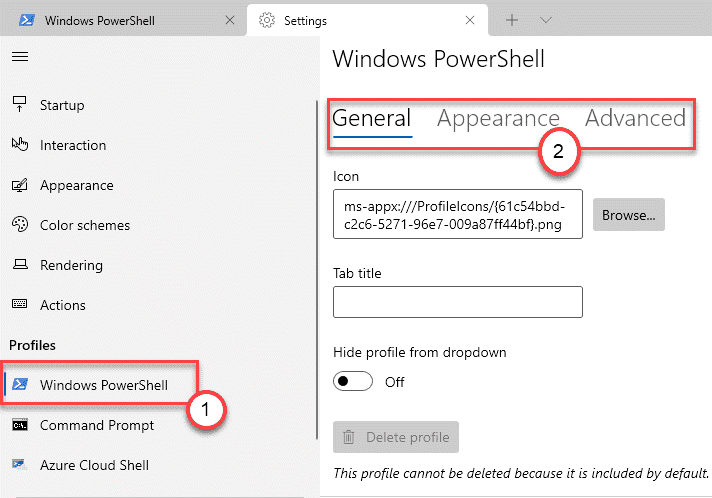The image size is (712, 498).
Task: Select the Settings tab in tab bar
Action: point(367,20)
